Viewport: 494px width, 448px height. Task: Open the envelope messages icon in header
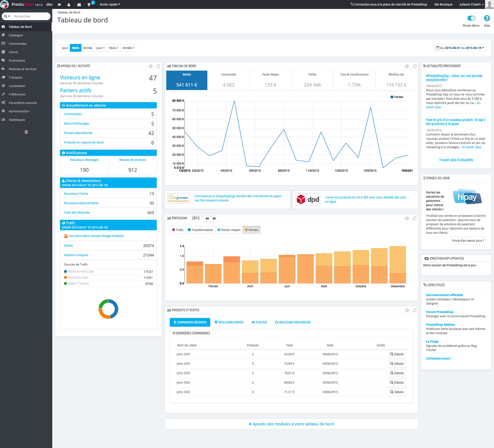[x=79, y=5]
